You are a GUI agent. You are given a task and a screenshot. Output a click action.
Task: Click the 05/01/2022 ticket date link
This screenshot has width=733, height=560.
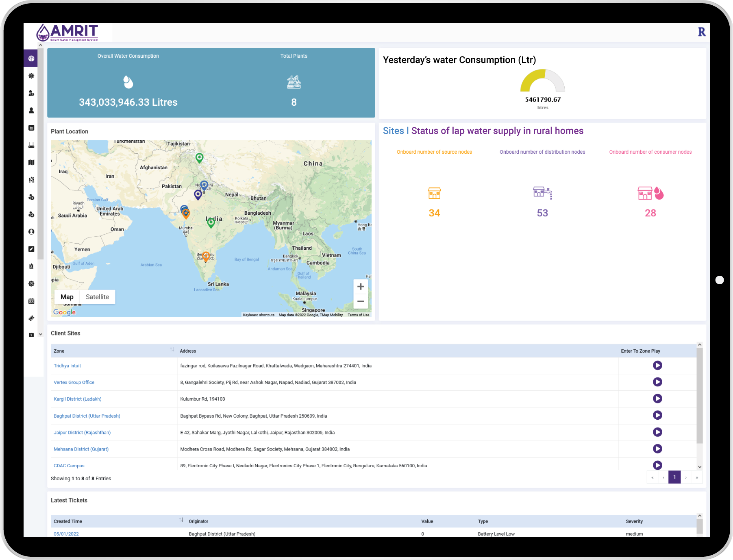66,534
